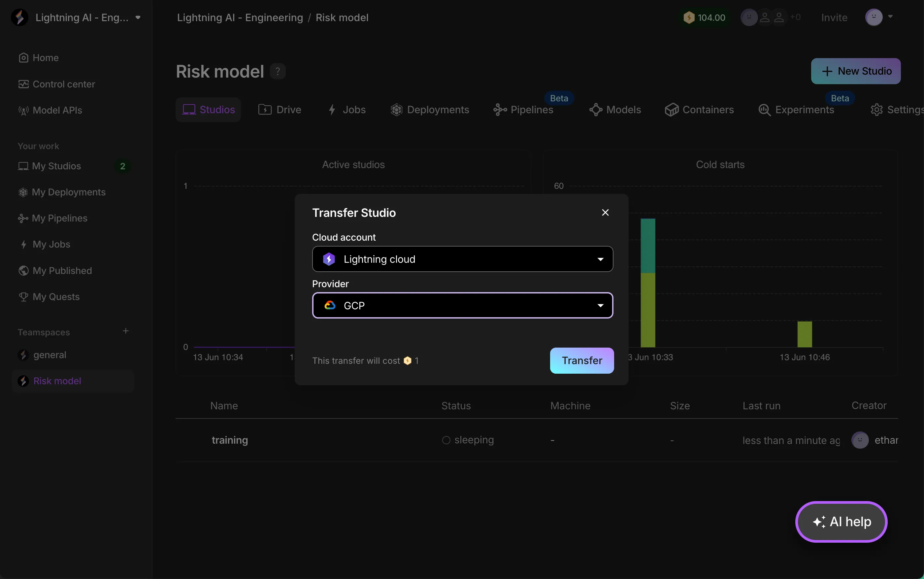
Task: Go to Model APIs in the sidebar
Action: (50, 110)
